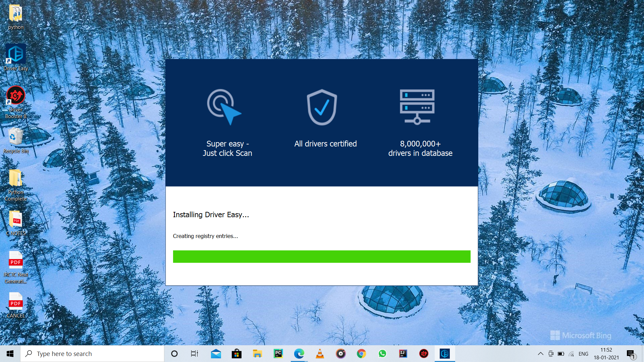Image resolution: width=644 pixels, height=362 pixels.
Task: Click the 'Type here to search' box
Action: coord(92,354)
